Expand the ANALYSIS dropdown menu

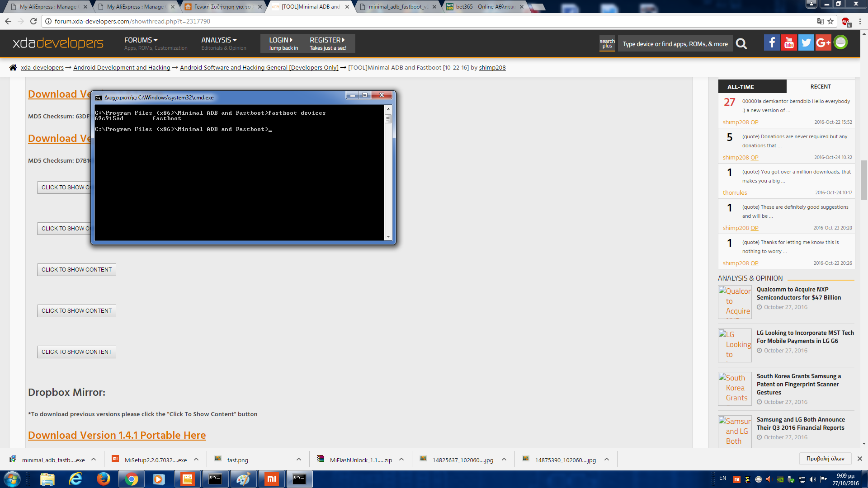[x=219, y=40]
